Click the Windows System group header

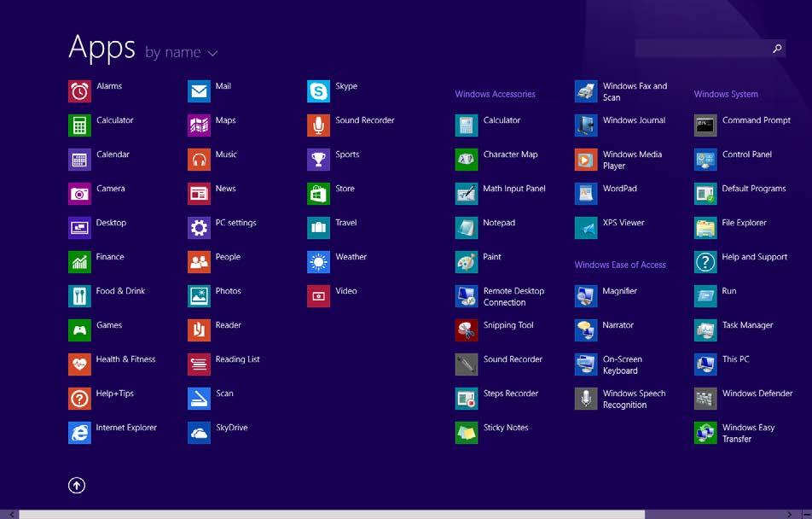726,94
